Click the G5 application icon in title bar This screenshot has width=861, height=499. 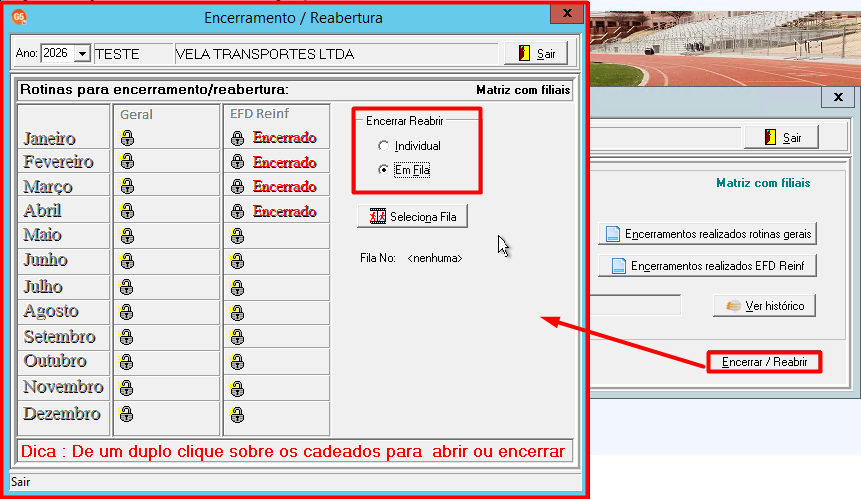[19, 17]
